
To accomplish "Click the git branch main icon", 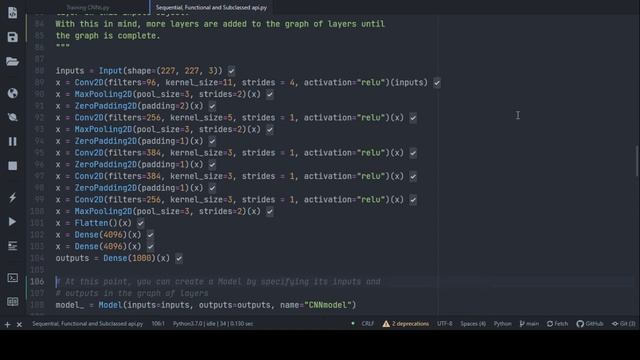I will [x=529, y=324].
